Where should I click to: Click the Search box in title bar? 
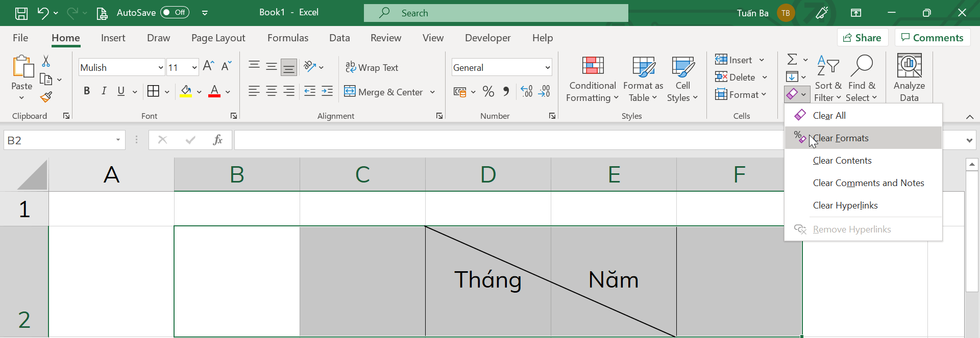(496, 13)
